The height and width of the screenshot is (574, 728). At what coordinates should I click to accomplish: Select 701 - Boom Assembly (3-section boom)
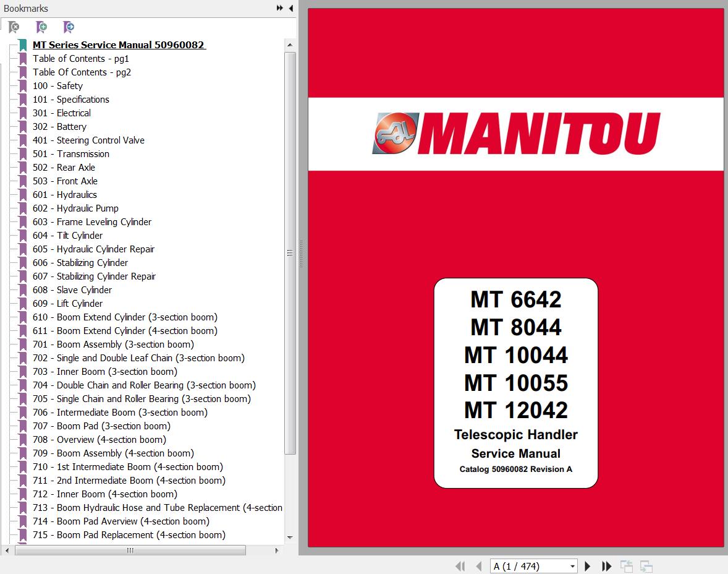click(113, 345)
